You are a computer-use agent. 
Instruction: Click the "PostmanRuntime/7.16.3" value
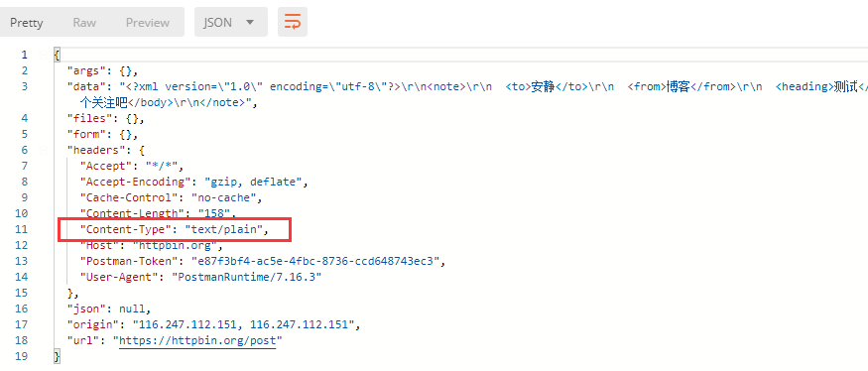247,277
